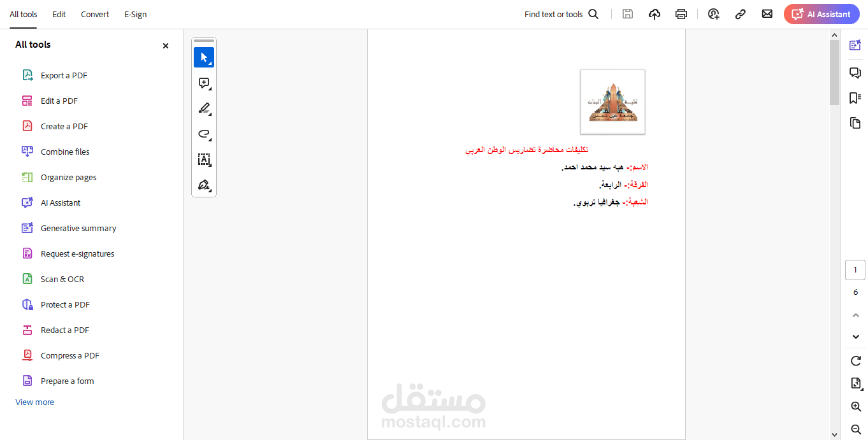This screenshot has width=868, height=440.
Task: Print the document with printer icon
Action: pos(681,14)
